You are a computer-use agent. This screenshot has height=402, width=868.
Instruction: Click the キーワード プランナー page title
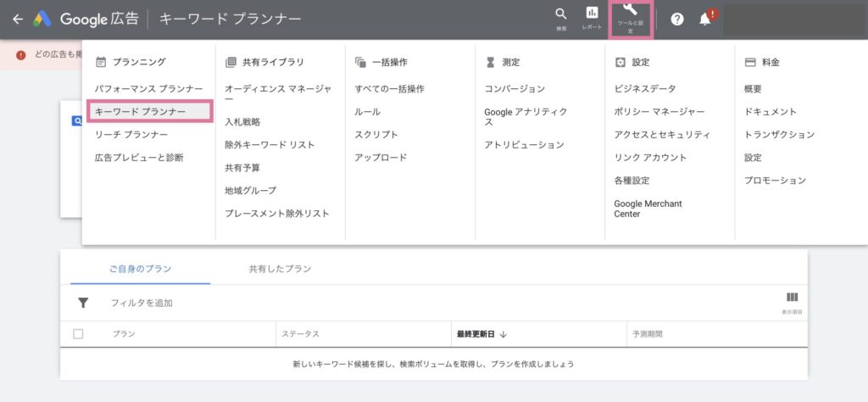coord(231,19)
